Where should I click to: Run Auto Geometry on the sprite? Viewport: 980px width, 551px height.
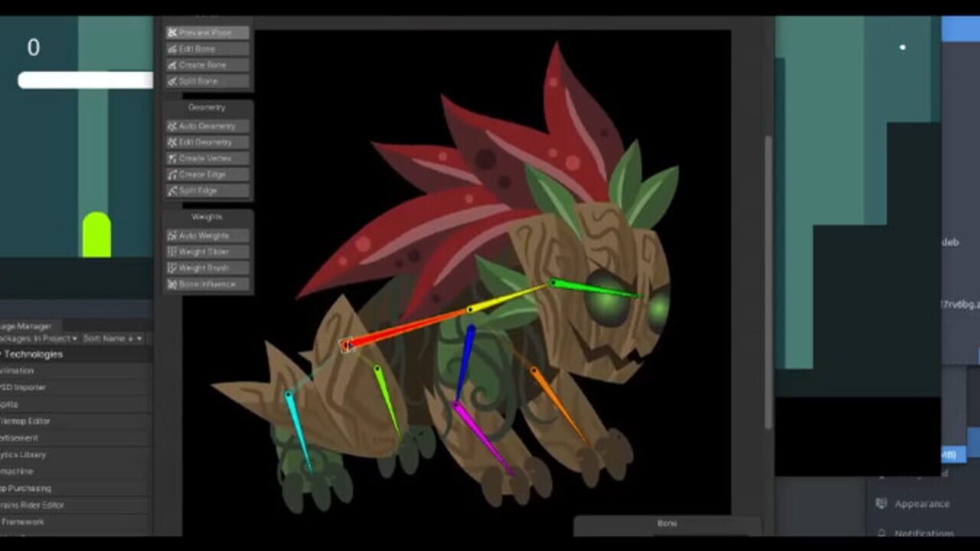click(x=207, y=126)
